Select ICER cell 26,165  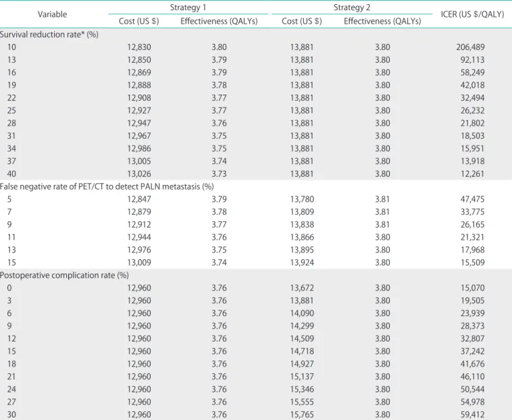pyautogui.click(x=473, y=225)
